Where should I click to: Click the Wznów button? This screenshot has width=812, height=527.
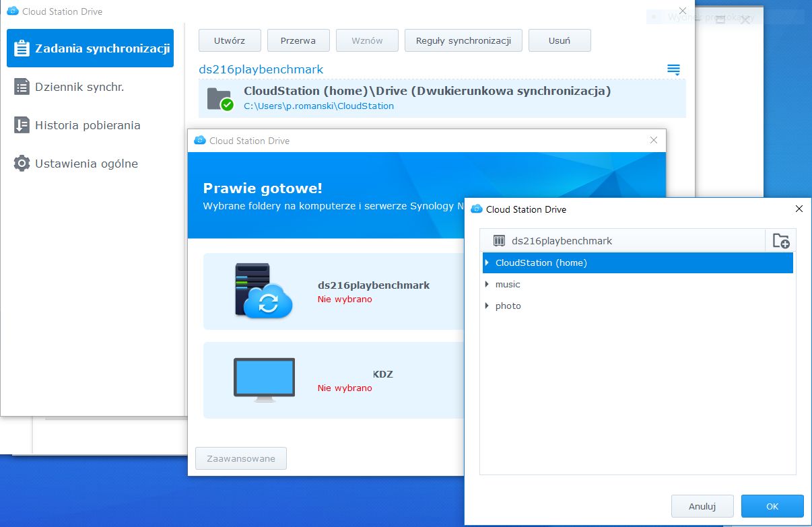click(x=367, y=40)
